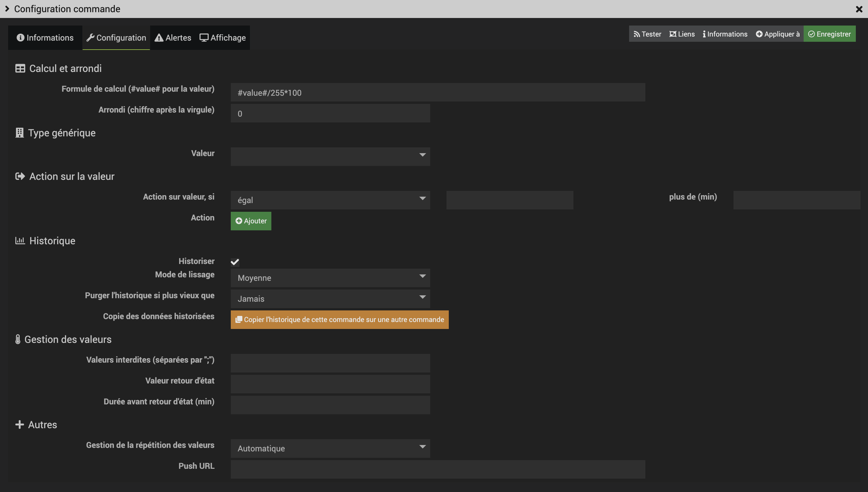Switch to the Affichage tab

coord(222,38)
